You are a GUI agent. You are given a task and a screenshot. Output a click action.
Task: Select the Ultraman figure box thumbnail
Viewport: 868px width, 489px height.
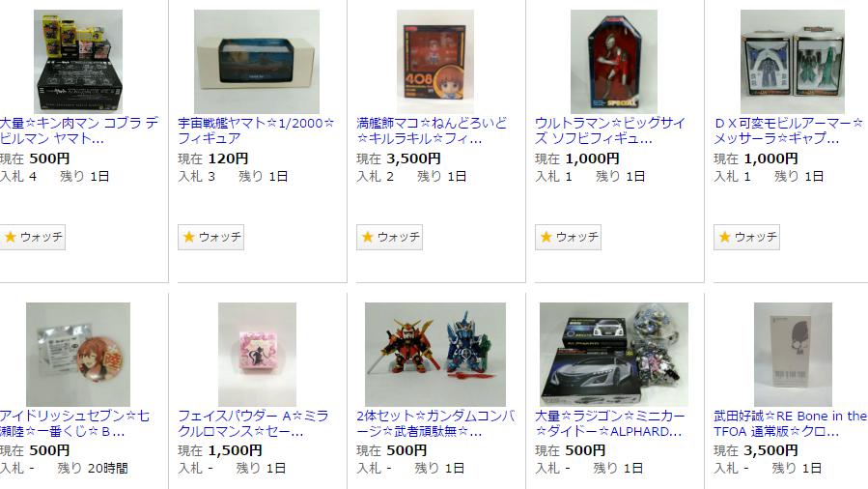coord(614,62)
